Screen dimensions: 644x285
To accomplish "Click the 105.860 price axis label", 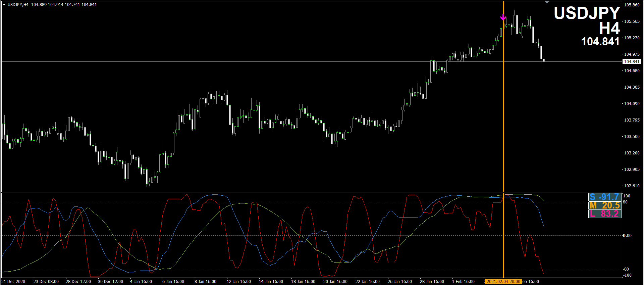I will tap(632, 5).
